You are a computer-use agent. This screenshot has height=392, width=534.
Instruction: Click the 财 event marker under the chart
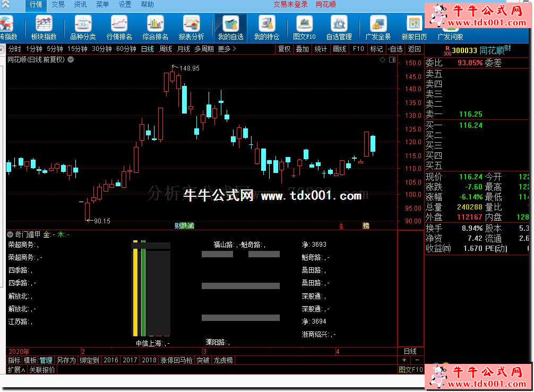point(177,225)
